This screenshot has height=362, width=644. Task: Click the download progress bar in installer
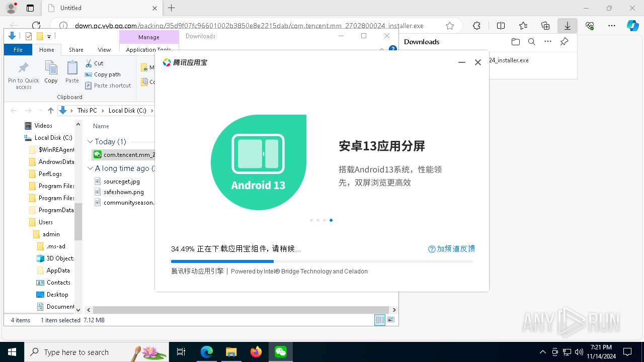pos(322,261)
